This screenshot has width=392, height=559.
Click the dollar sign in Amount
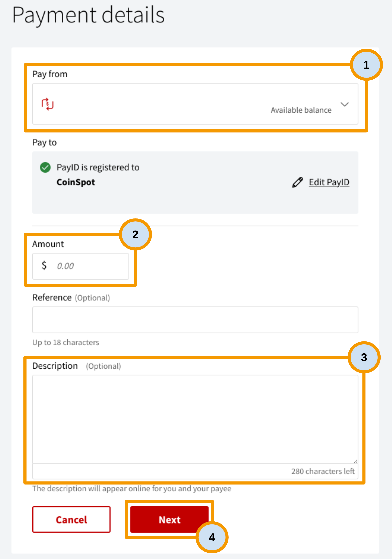[x=44, y=265]
